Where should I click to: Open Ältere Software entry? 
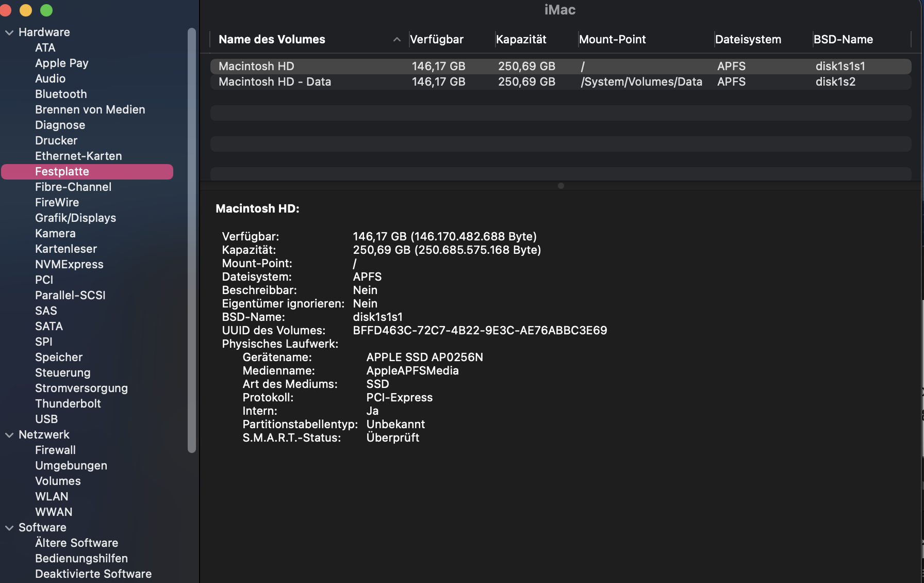76,543
